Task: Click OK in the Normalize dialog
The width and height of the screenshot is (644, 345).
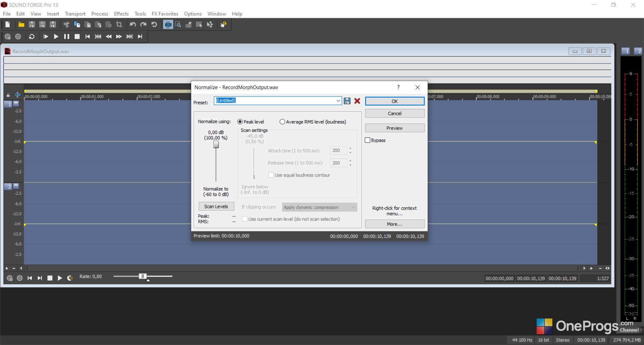Action: pos(395,101)
